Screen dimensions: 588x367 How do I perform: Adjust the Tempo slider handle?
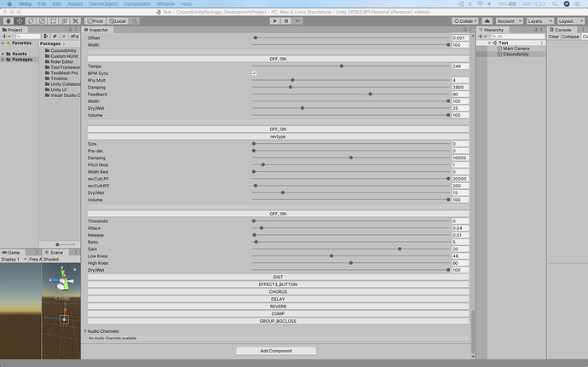coord(342,66)
